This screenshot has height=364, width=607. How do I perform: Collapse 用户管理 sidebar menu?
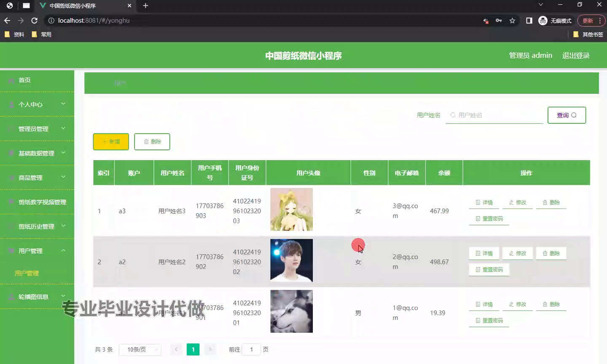(x=37, y=251)
